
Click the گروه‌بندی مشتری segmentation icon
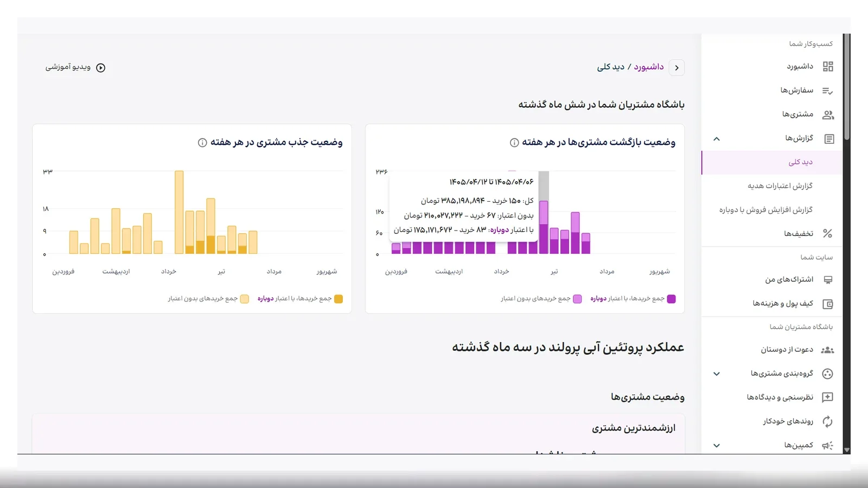click(827, 374)
